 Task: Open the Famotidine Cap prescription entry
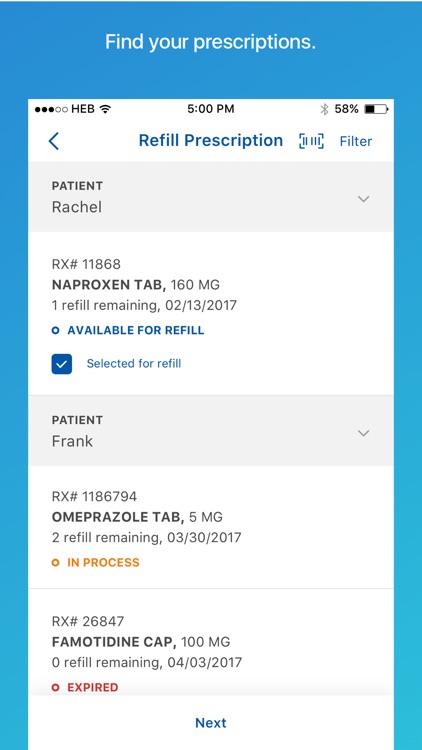pyautogui.click(x=211, y=642)
